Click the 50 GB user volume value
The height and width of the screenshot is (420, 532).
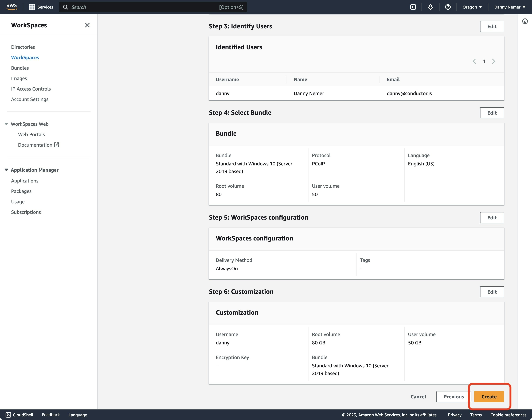pos(415,343)
